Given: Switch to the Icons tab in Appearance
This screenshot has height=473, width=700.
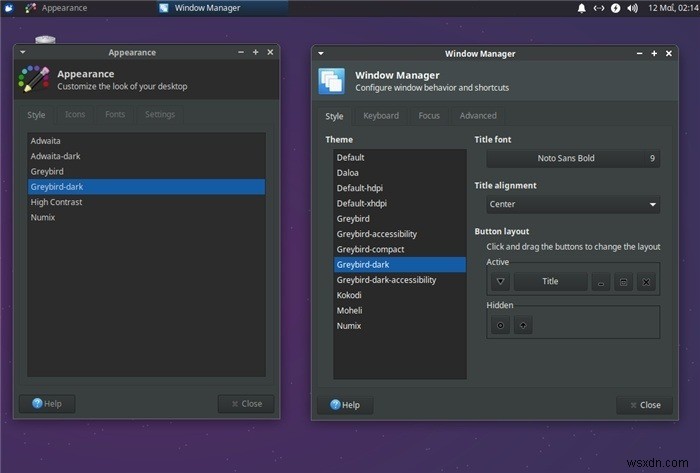Looking at the screenshot, I should coord(75,114).
